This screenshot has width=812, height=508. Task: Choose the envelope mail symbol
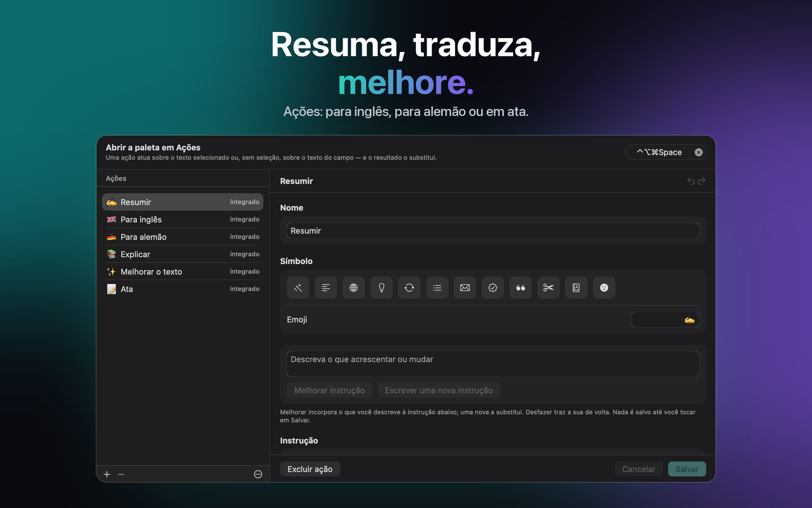(x=465, y=288)
